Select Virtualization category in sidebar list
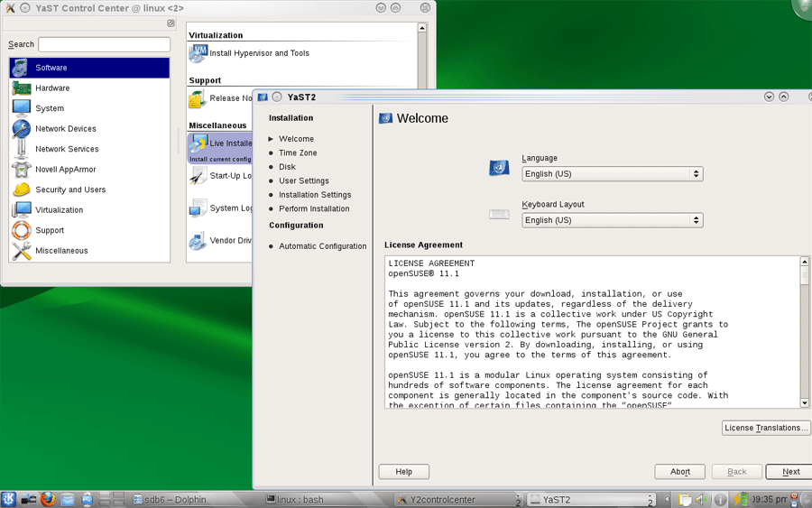 pos(89,209)
